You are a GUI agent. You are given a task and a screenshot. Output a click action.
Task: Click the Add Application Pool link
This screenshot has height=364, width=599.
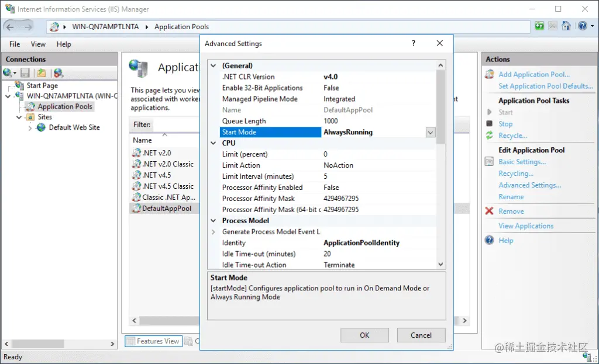coord(533,74)
